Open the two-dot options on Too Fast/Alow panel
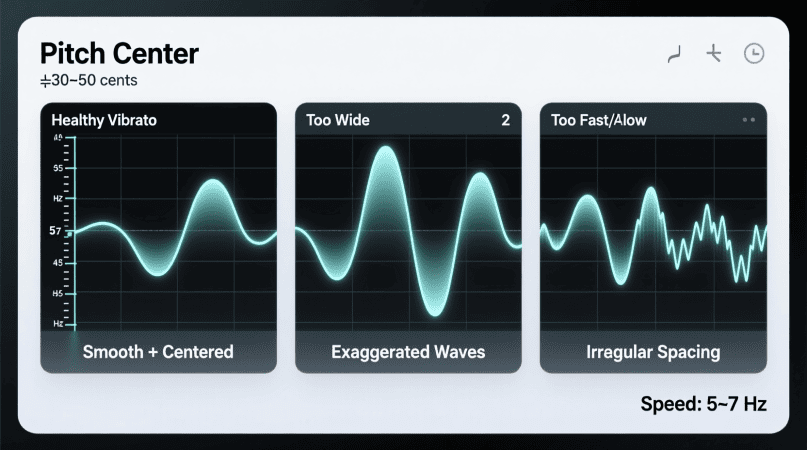This screenshot has width=807, height=450. 748,120
